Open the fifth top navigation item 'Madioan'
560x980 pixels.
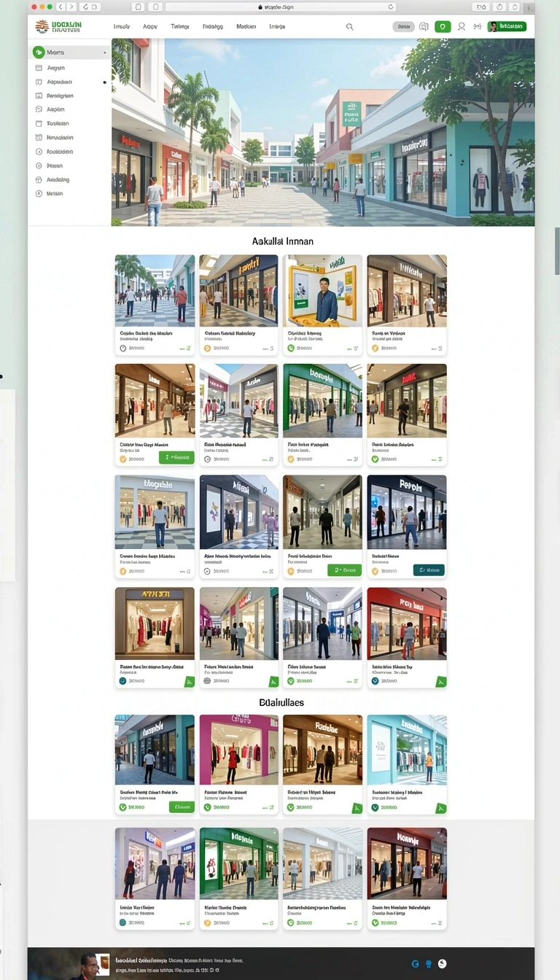click(246, 26)
